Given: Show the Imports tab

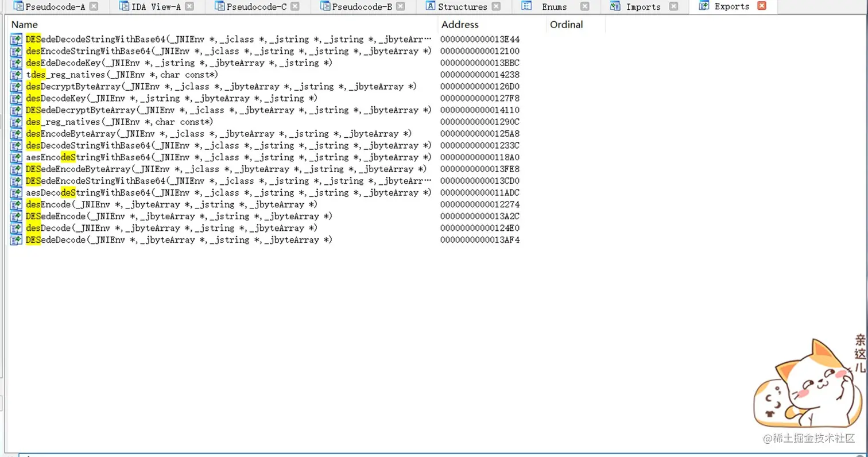Looking at the screenshot, I should pyautogui.click(x=644, y=7).
